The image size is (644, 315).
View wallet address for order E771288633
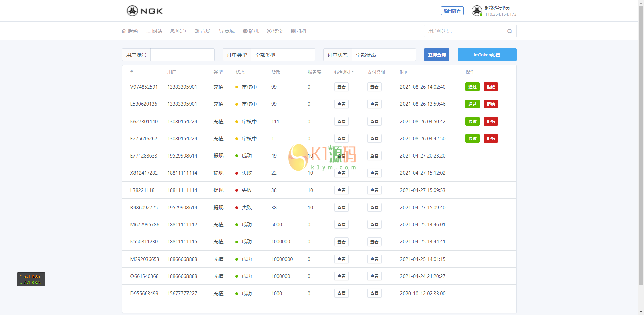pyautogui.click(x=341, y=156)
